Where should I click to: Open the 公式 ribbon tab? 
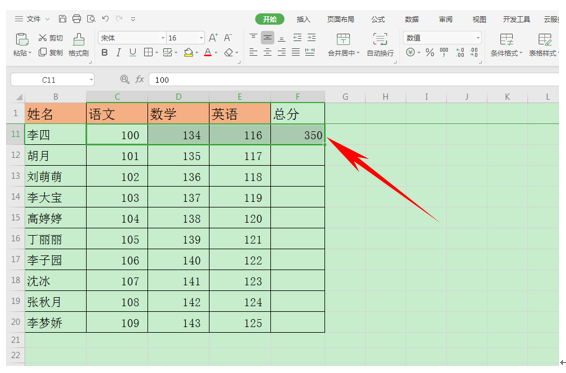tap(378, 19)
